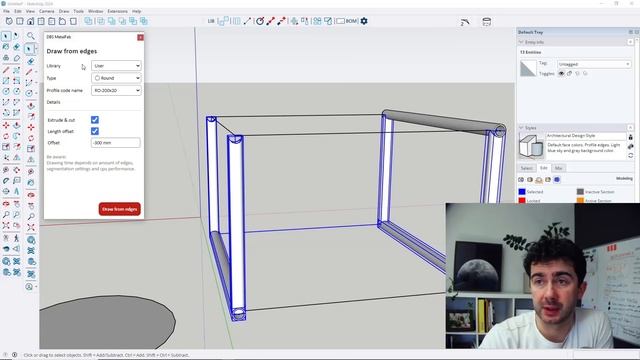Viewport: 640px width, 360px height.
Task: Click the first overlapping-squares solid tool icon
Action: point(88,21)
